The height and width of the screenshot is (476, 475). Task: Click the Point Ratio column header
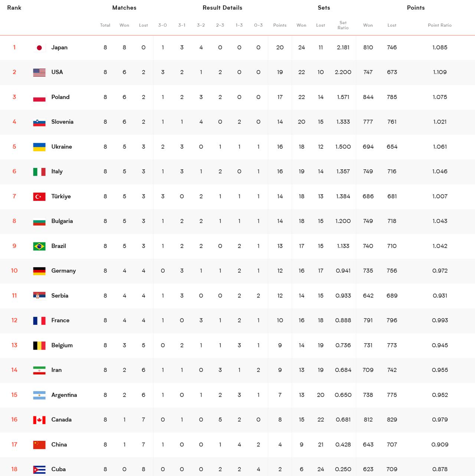pyautogui.click(x=440, y=25)
